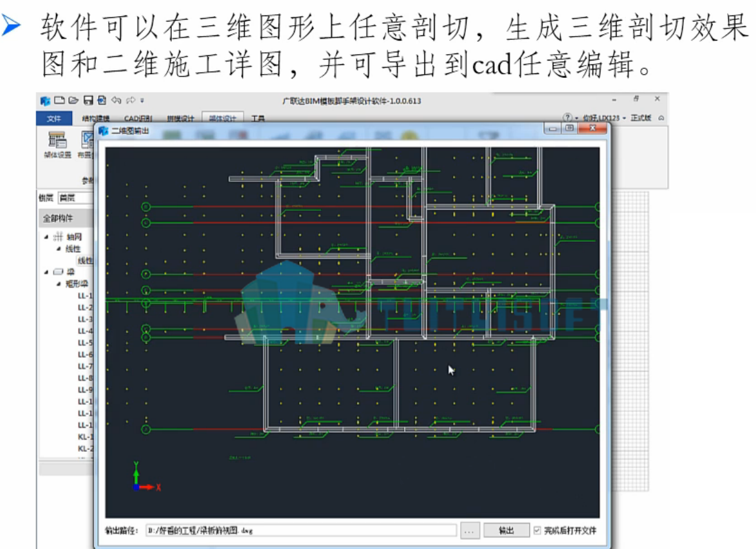Click the home icon right of 正式版
The width and height of the screenshot is (756, 549).
pyautogui.click(x=661, y=118)
